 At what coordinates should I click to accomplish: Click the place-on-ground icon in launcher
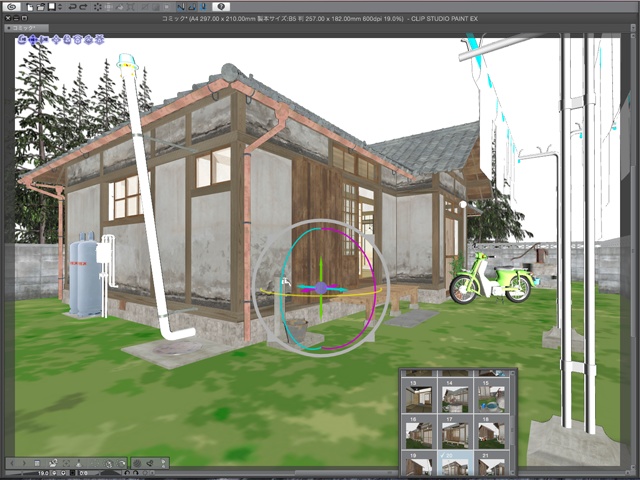pyautogui.click(x=79, y=463)
